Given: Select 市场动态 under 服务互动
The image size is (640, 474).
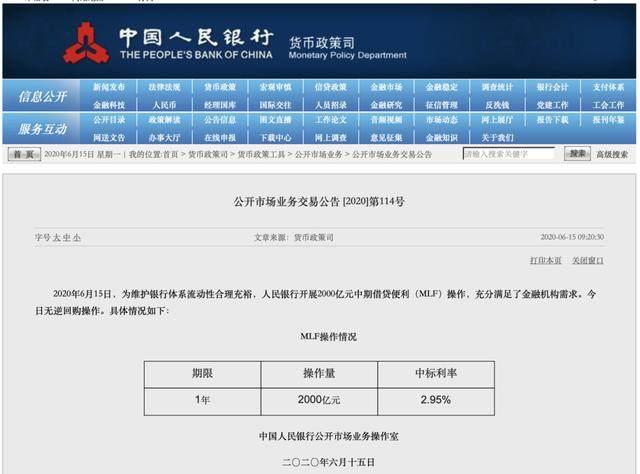Looking at the screenshot, I should (442, 120).
